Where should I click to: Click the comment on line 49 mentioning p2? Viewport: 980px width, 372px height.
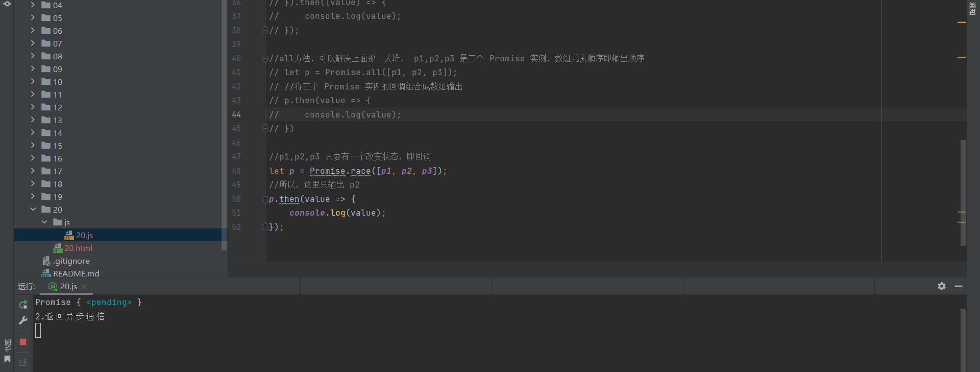tap(314, 185)
